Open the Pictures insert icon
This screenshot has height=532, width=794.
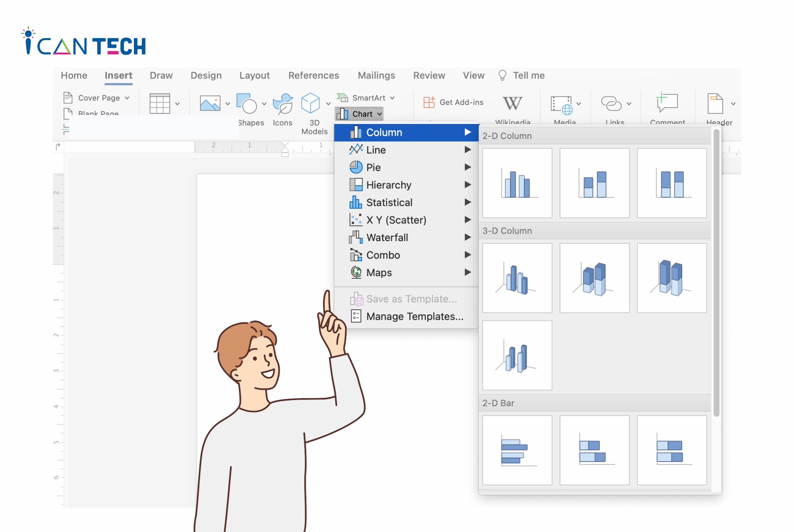coord(210,103)
